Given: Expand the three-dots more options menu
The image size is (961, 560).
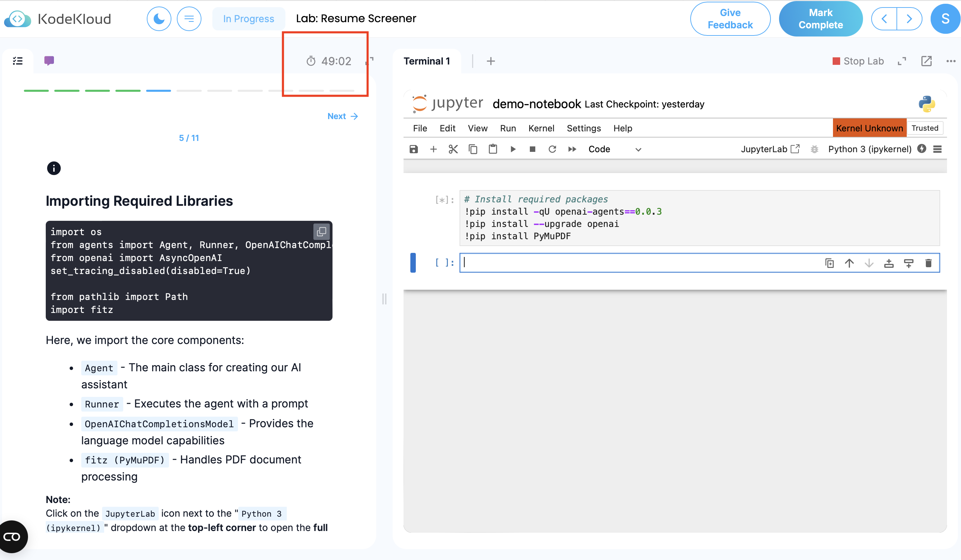Looking at the screenshot, I should (951, 61).
